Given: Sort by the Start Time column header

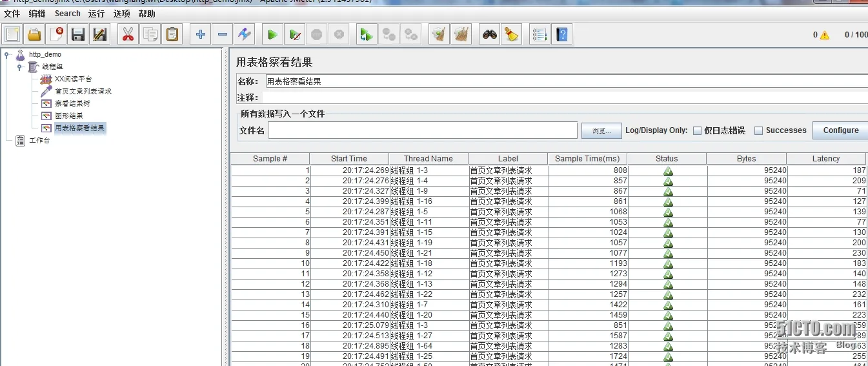Looking at the screenshot, I should pos(349,158).
